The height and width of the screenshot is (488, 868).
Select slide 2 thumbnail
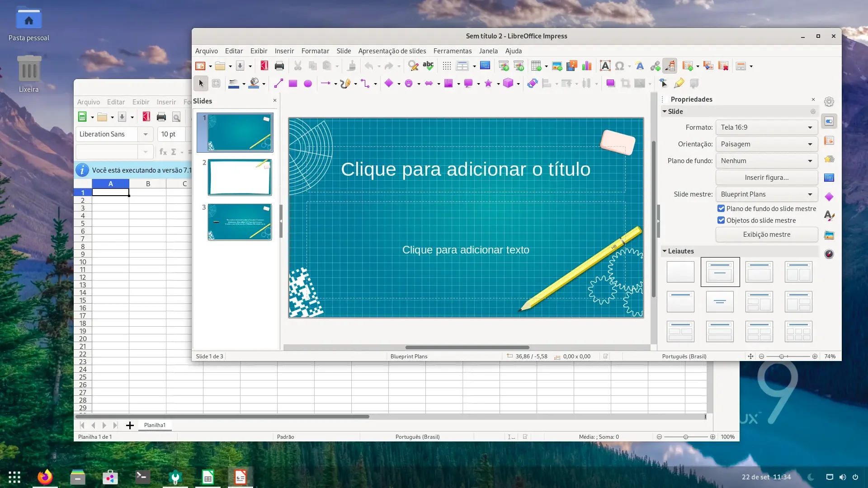(240, 177)
